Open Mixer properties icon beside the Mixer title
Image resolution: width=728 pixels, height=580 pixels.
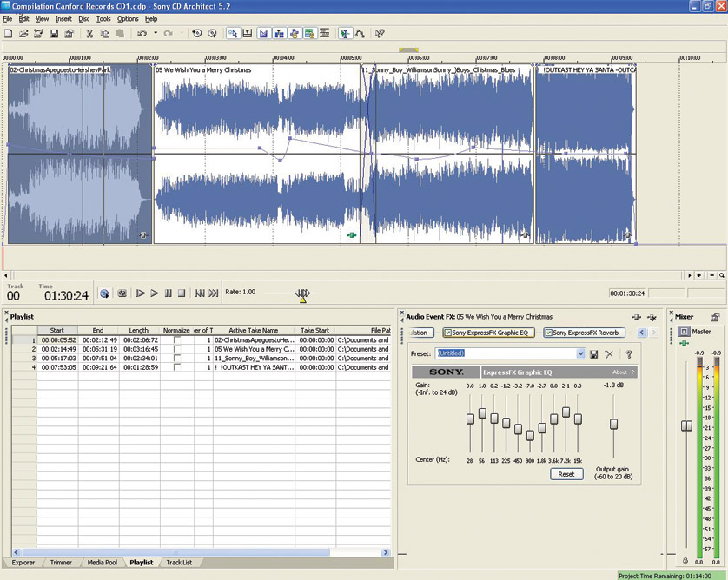point(715,318)
